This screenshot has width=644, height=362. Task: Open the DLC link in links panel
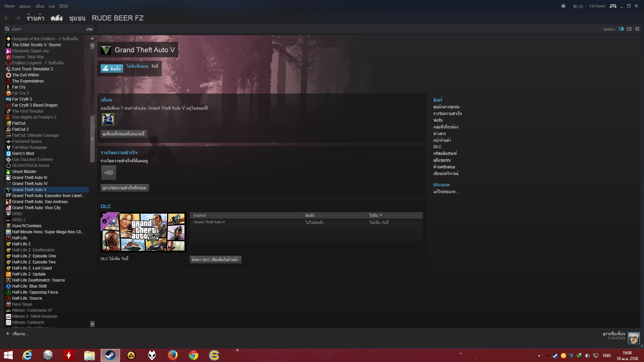tap(437, 147)
